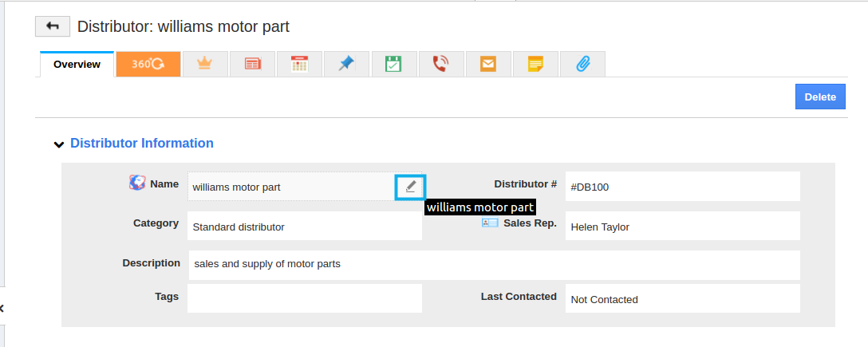Viewport: 868px width, 347px height.
Task: Open the yellow sticky notes tab
Action: point(535,64)
